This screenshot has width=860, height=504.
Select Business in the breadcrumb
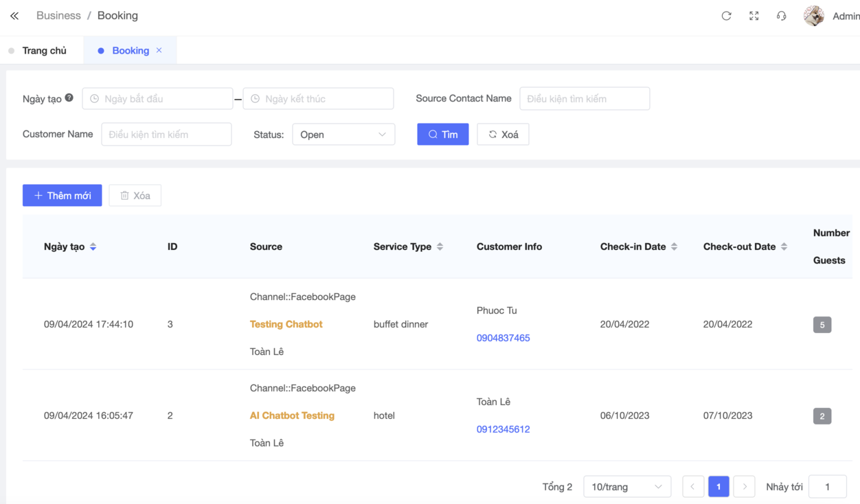pos(58,16)
